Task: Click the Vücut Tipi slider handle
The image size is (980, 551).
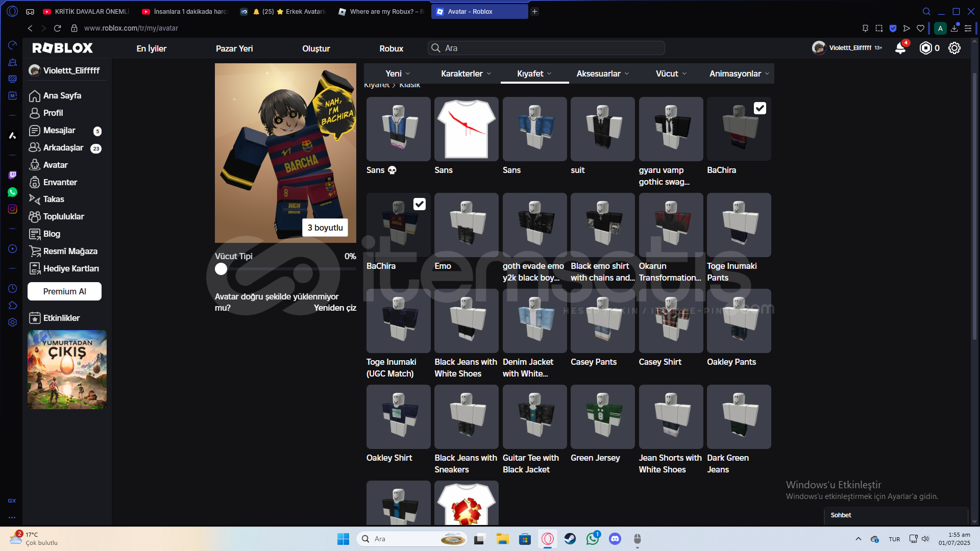Action: coord(221,269)
